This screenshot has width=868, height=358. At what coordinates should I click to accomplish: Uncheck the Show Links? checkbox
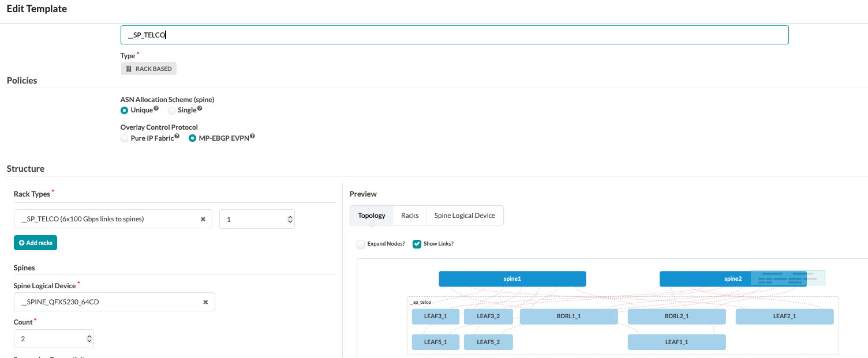[x=417, y=244]
